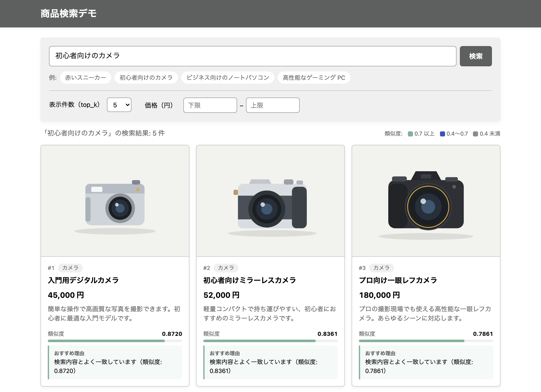Click the 上限 maximum price field
541x392 pixels.
[x=273, y=105]
